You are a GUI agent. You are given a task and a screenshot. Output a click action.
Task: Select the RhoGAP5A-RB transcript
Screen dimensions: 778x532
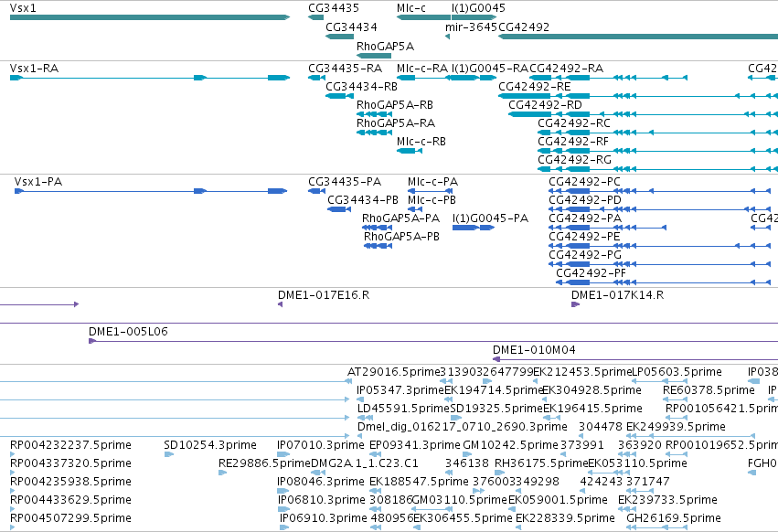point(374,114)
